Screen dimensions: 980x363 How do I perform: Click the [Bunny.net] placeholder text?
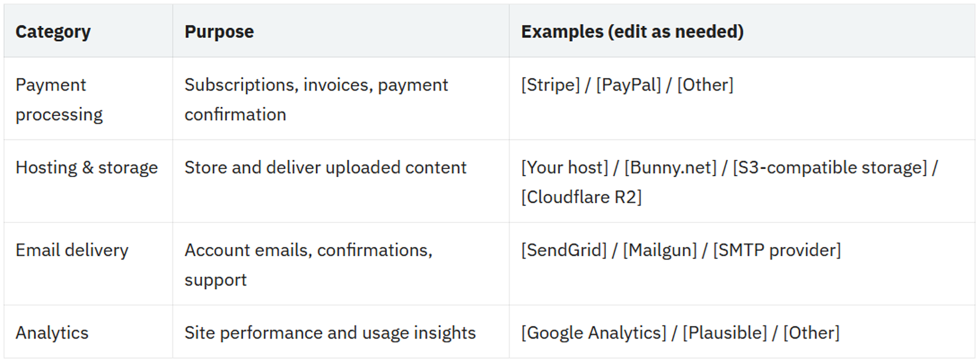[670, 167]
